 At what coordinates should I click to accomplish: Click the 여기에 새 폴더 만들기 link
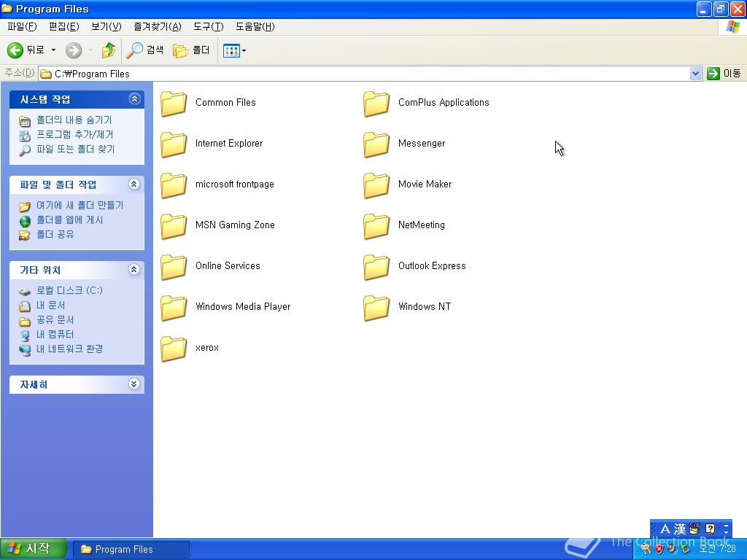click(x=80, y=205)
